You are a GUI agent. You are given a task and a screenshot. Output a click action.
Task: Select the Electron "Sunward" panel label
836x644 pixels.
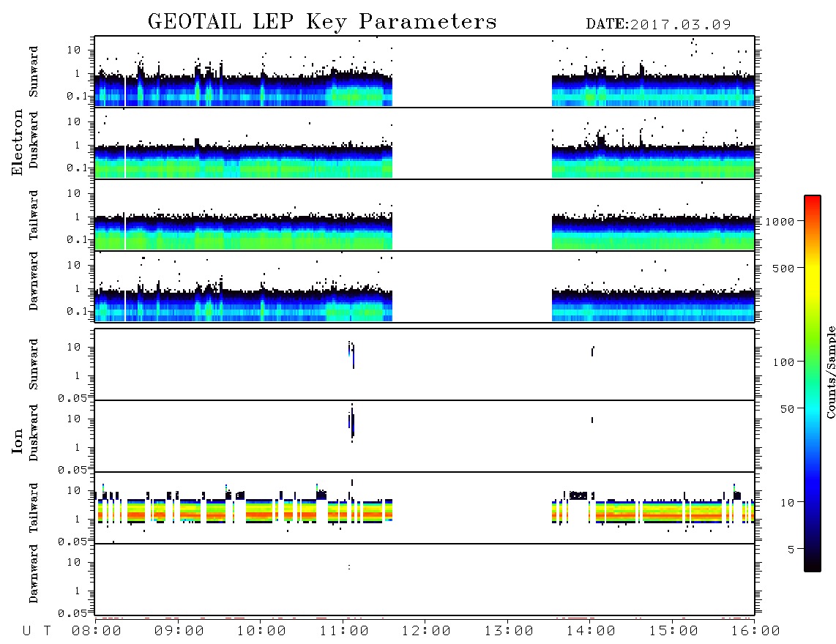coord(34,72)
